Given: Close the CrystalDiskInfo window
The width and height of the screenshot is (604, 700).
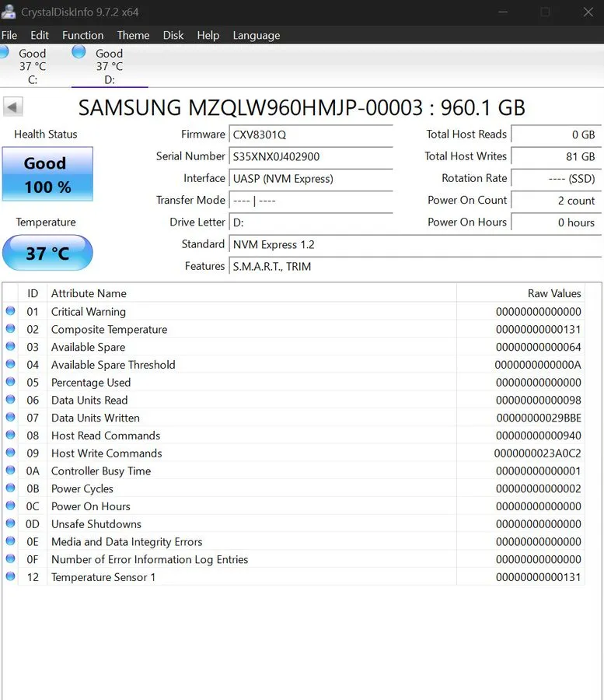Looking at the screenshot, I should pos(588,12).
